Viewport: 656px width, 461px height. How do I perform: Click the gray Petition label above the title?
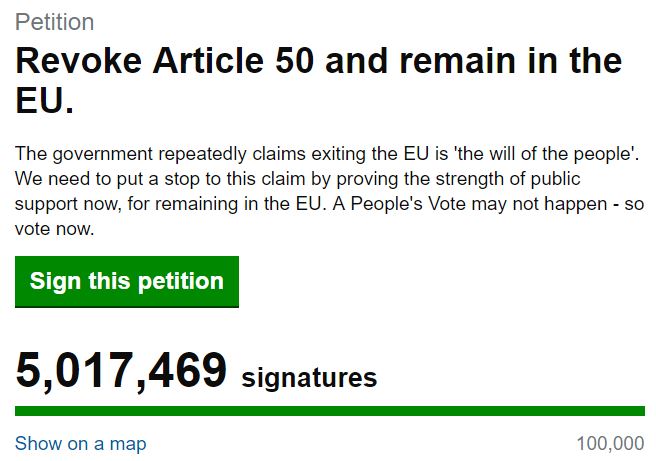(x=55, y=22)
